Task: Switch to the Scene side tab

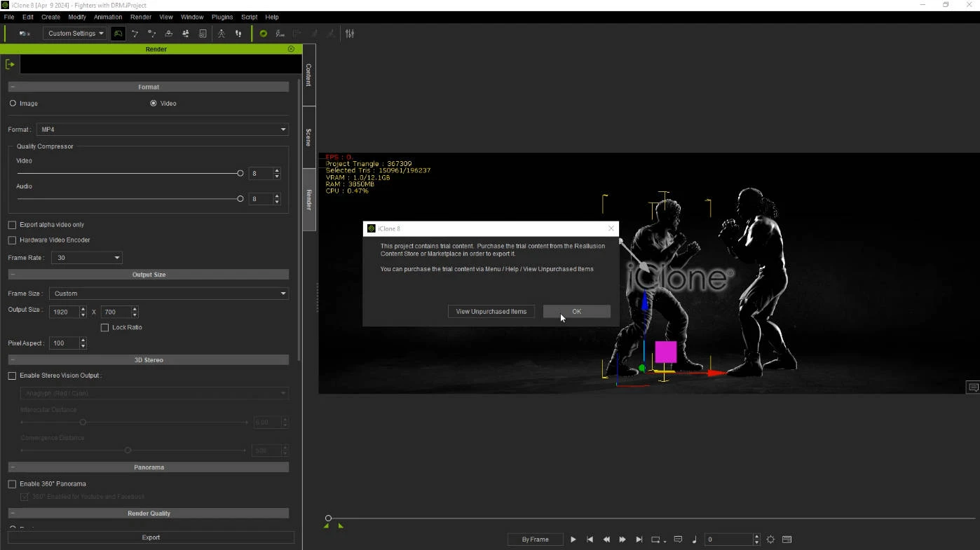Action: [x=308, y=137]
